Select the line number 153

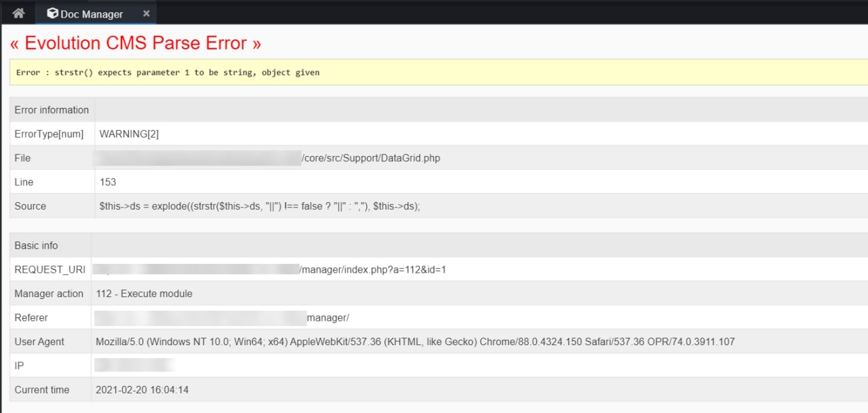[107, 182]
